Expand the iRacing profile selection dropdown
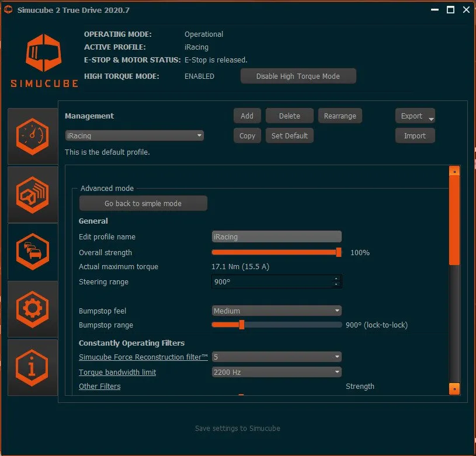The width and height of the screenshot is (476, 456). click(134, 135)
